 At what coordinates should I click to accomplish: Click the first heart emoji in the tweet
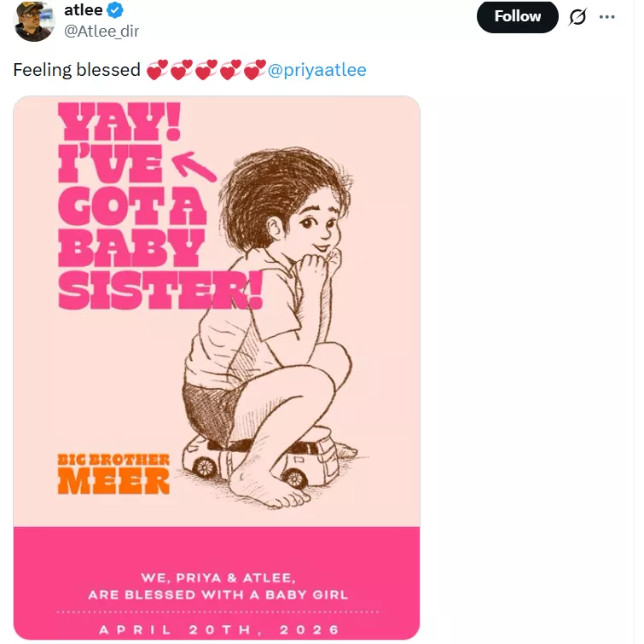[157, 70]
